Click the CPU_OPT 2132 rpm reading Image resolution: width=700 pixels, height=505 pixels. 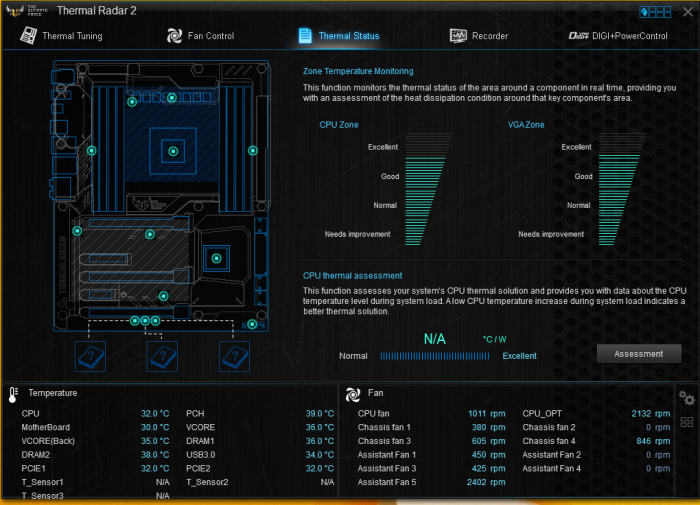[x=650, y=413]
